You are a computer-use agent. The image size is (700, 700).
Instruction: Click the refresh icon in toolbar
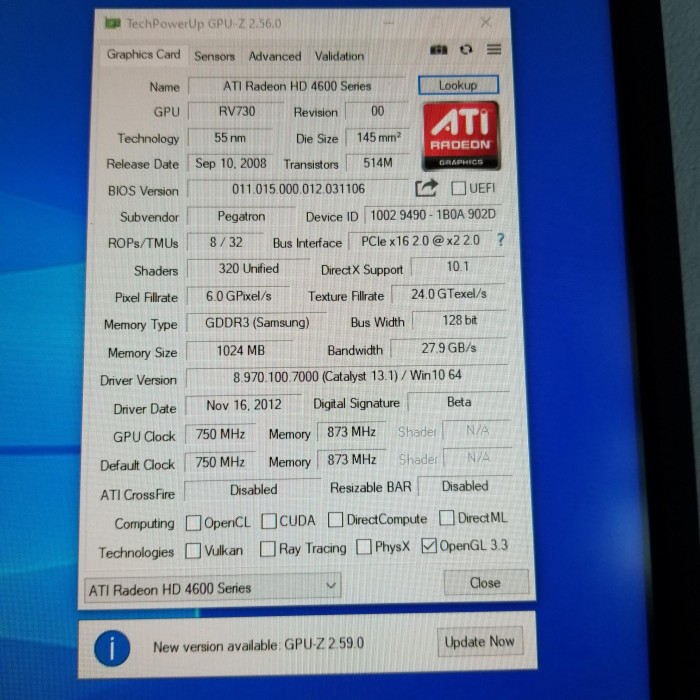tap(466, 50)
